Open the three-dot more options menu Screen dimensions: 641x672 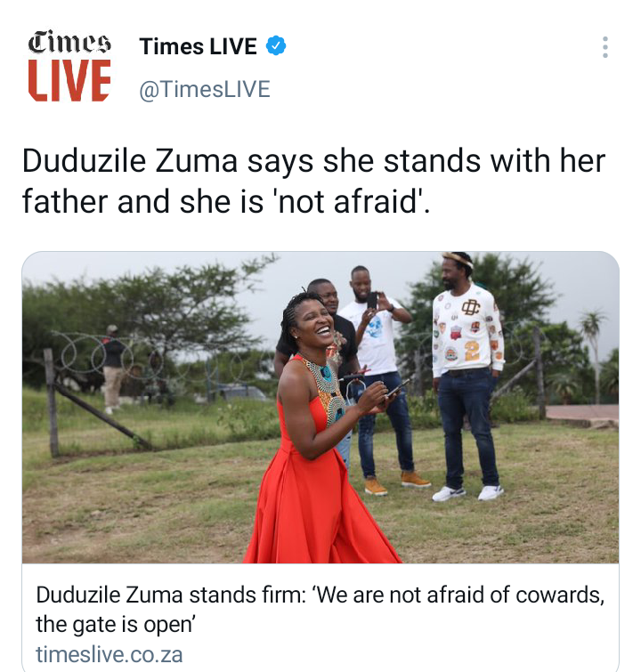pyautogui.click(x=605, y=47)
